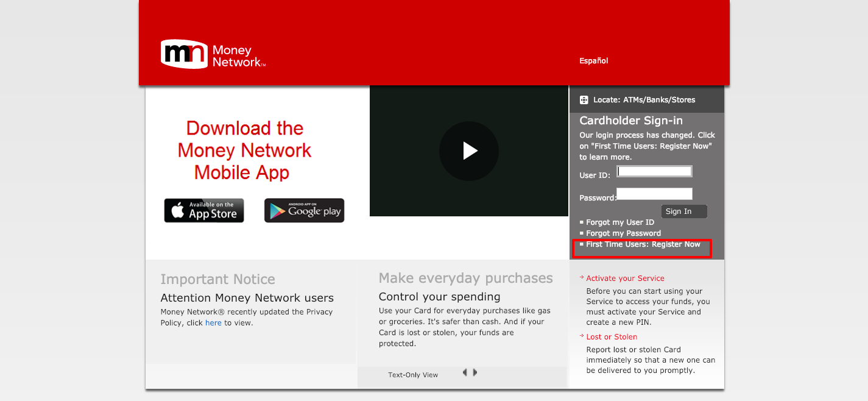The image size is (868, 401).
Task: Click First Time Users: Register Now
Action: (643, 244)
